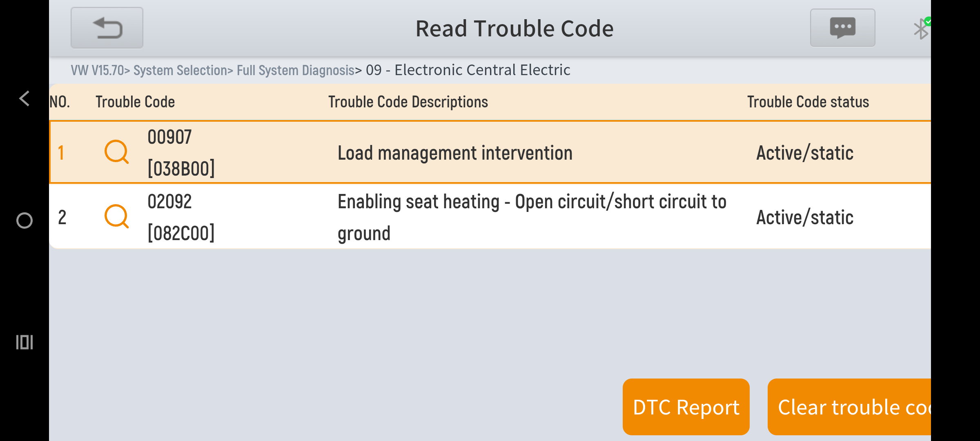
Task: Tap the back arrow button in header
Action: 107,28
